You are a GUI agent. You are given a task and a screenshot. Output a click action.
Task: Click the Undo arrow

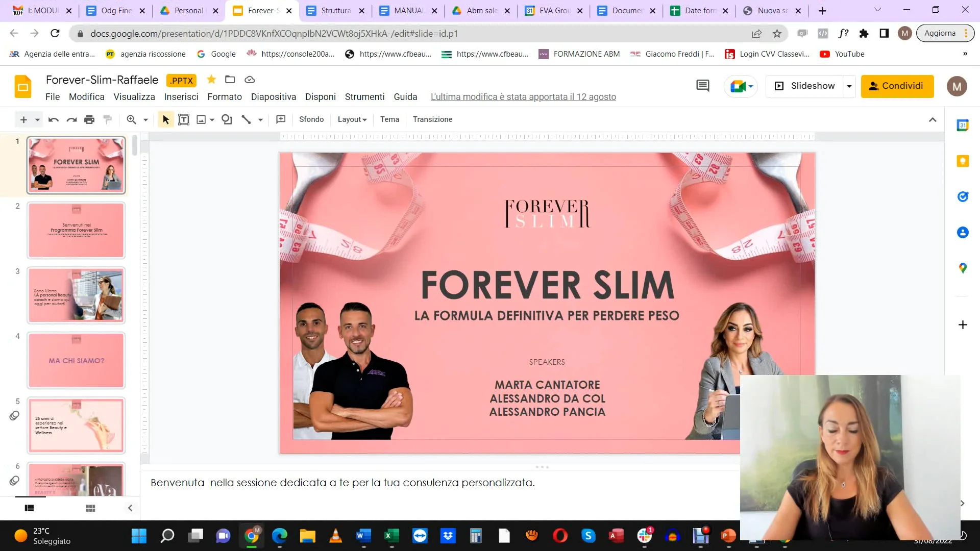52,119
